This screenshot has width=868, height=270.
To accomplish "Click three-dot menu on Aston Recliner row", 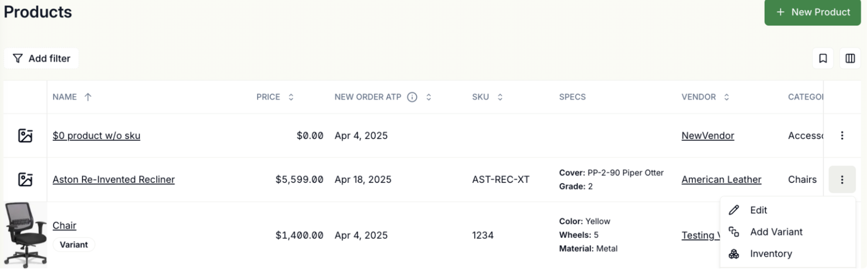I will pos(842,180).
